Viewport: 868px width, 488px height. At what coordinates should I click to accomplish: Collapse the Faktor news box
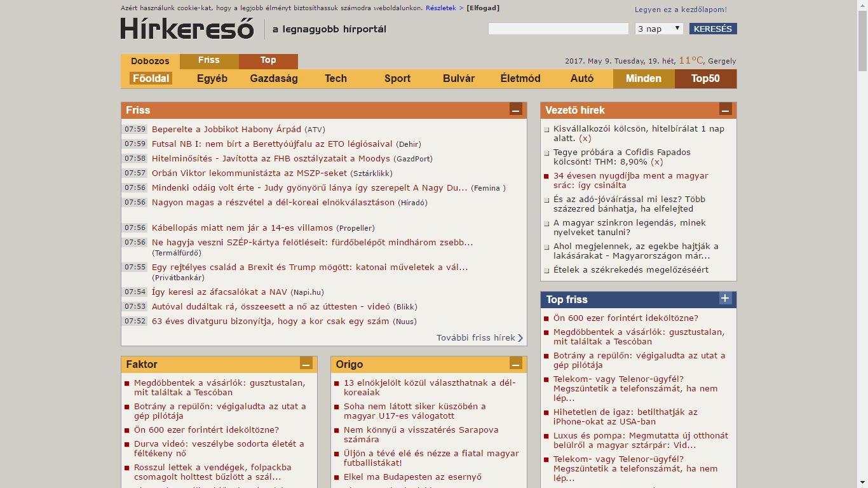(x=306, y=364)
